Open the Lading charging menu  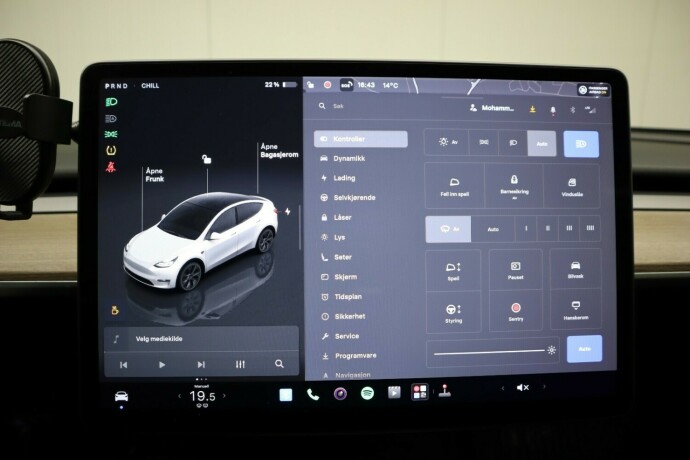point(338,178)
